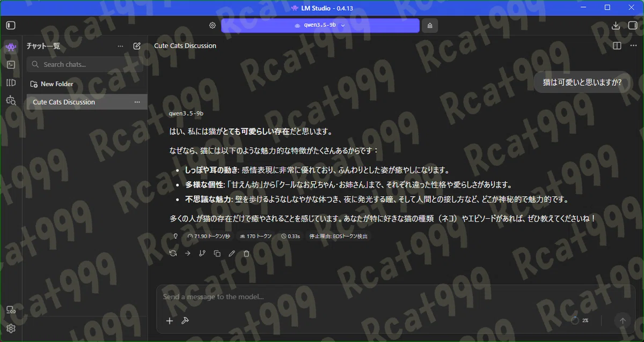Open the runtime icon above settings gear
This screenshot has height=342, width=644.
pos(11,310)
